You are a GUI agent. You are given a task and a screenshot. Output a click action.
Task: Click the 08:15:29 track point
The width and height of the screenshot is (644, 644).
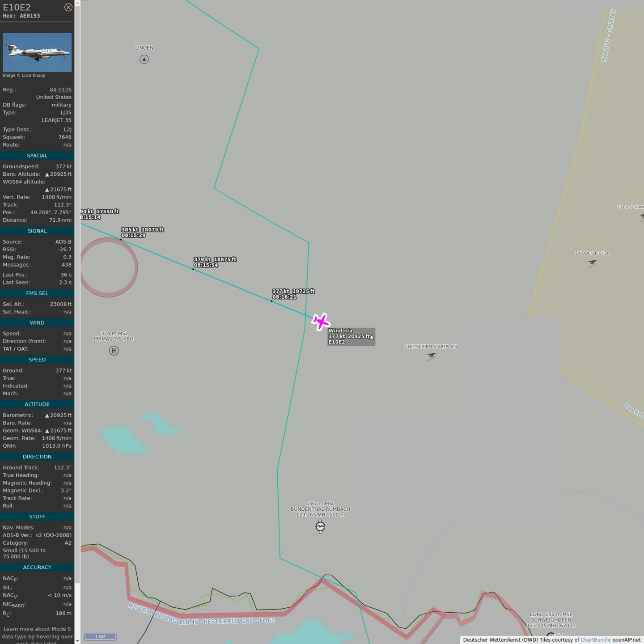click(x=121, y=240)
